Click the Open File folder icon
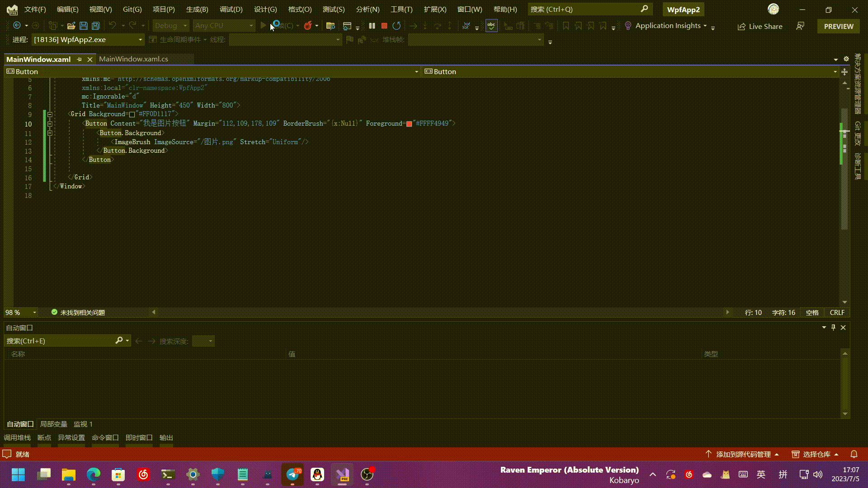The height and width of the screenshot is (488, 868). (71, 26)
